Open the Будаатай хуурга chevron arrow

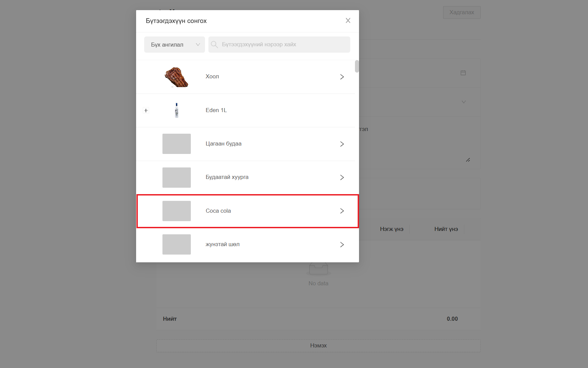(x=342, y=178)
